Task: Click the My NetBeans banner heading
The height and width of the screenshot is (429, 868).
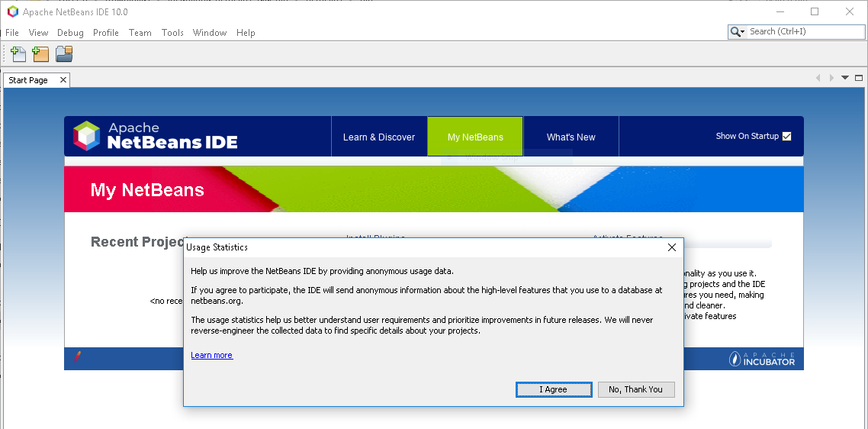Action: pos(147,190)
